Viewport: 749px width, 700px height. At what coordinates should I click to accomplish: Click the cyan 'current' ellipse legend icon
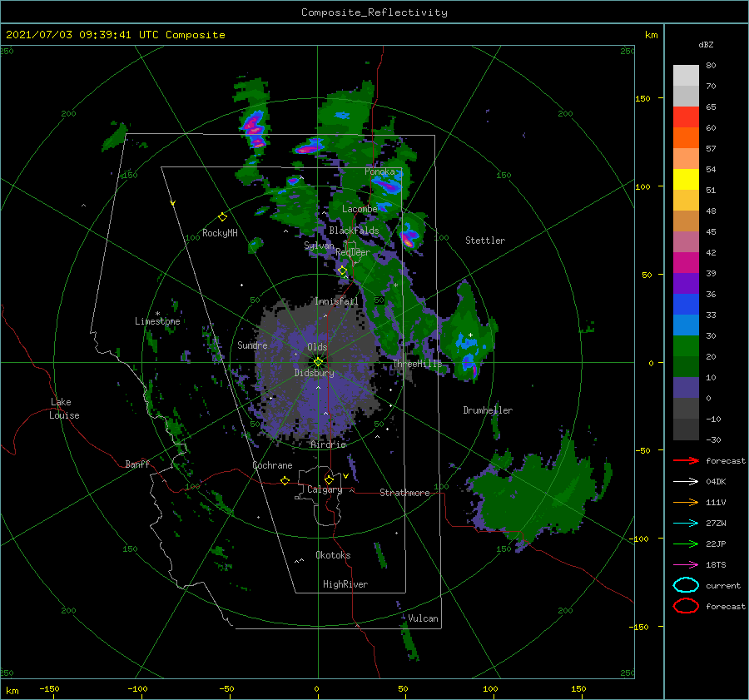click(686, 585)
